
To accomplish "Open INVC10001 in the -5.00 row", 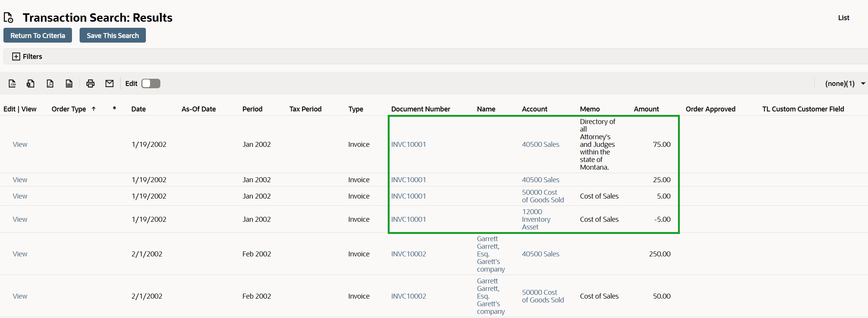I will point(409,219).
